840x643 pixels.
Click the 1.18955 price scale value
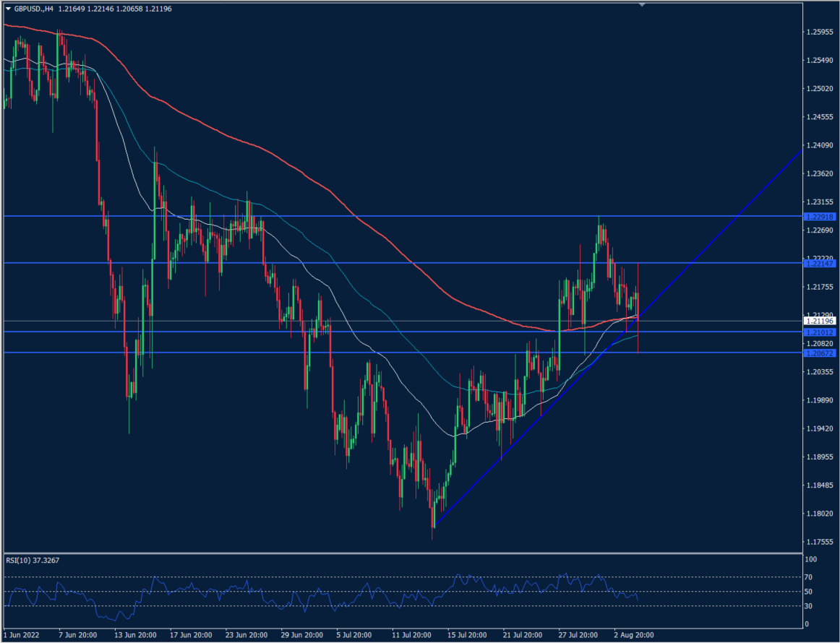pos(819,457)
